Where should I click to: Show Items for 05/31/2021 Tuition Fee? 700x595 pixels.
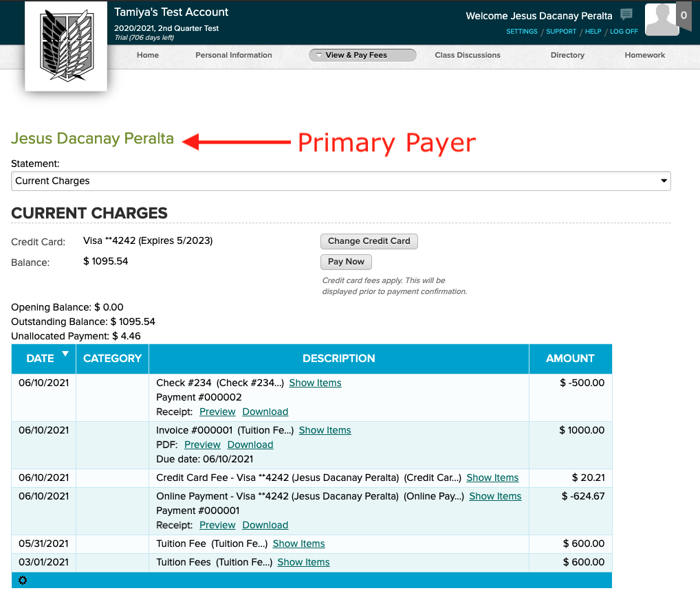(x=298, y=543)
